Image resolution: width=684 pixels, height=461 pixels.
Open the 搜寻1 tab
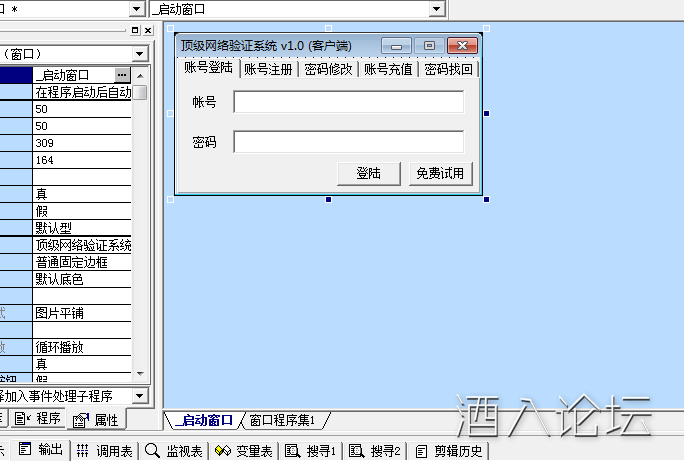(311, 451)
